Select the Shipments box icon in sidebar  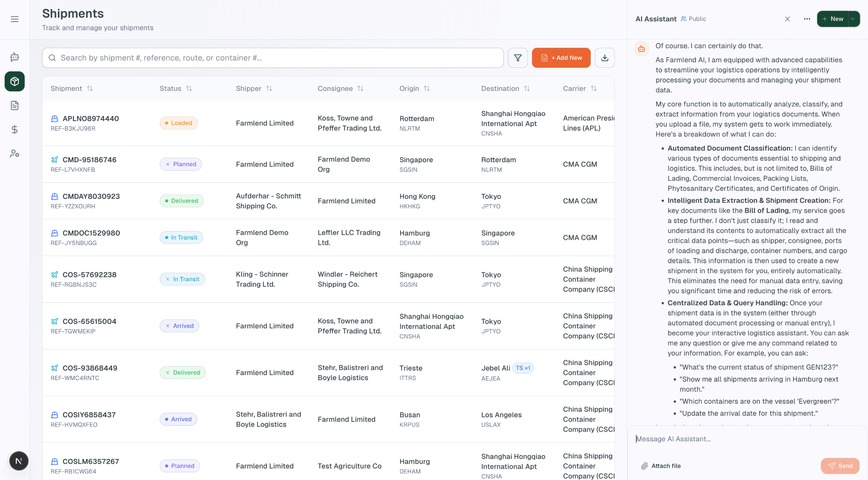15,81
